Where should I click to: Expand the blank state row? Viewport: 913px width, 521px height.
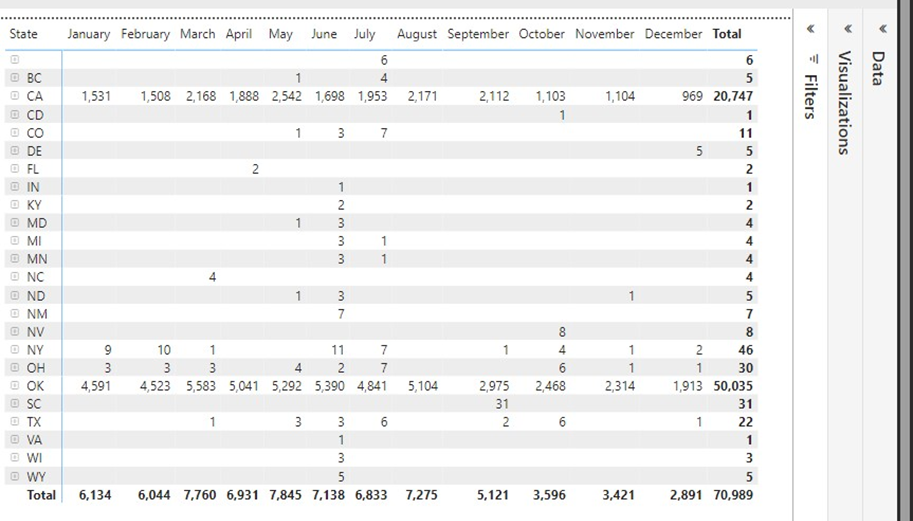[x=15, y=59]
